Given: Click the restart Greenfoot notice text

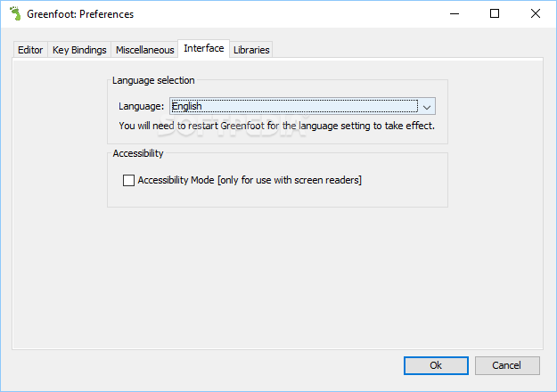Looking at the screenshot, I should coord(277,126).
